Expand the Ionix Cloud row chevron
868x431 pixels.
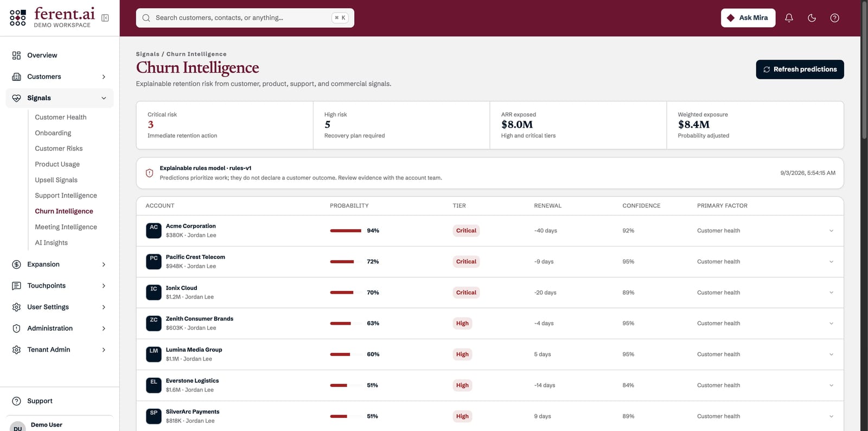click(x=831, y=293)
